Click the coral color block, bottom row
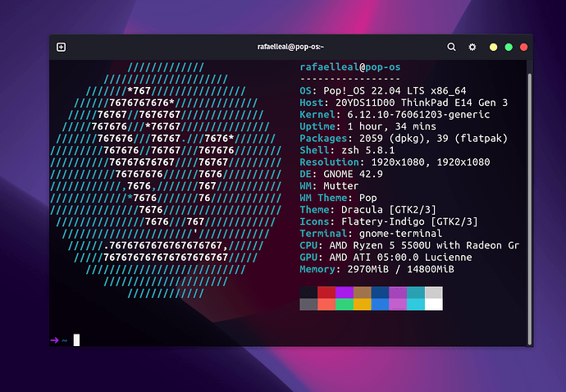 pos(326,304)
